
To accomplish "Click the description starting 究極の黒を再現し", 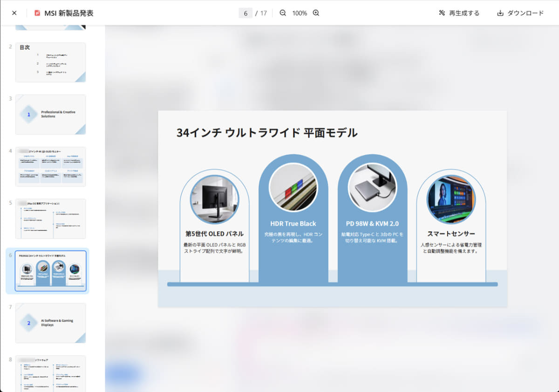I will coord(293,237).
